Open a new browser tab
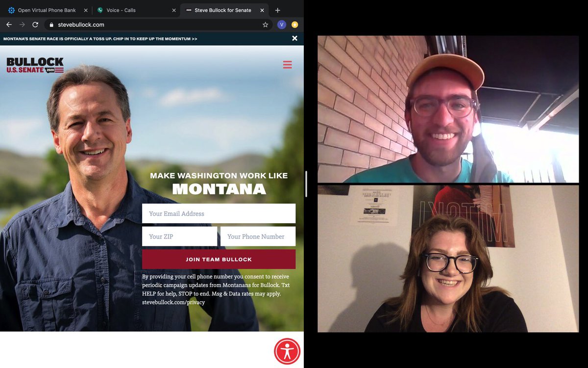 pos(277,10)
